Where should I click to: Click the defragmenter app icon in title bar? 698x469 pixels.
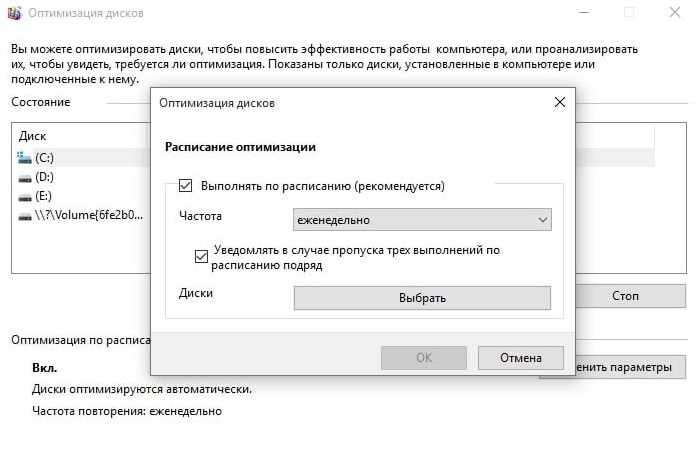[14, 13]
